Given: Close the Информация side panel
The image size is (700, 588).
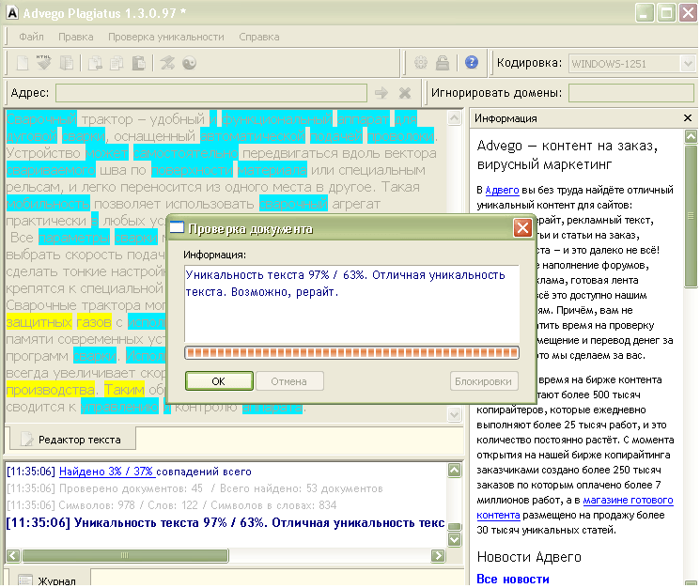Looking at the screenshot, I should pyautogui.click(x=688, y=118).
